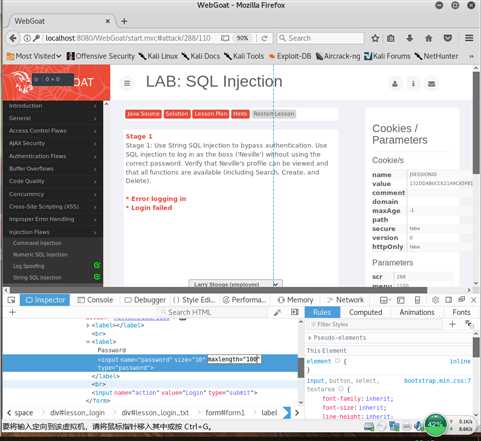481x441 pixels.
Task: Click the Solution button
Action: (x=177, y=114)
